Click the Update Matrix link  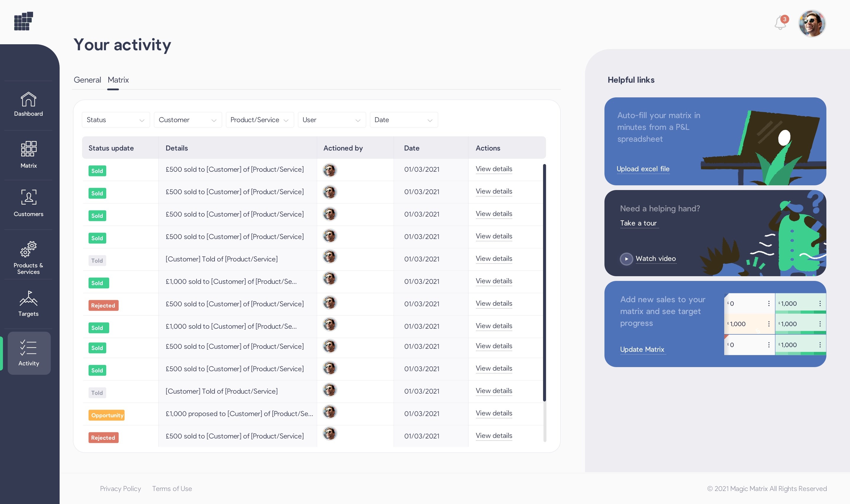(x=642, y=349)
